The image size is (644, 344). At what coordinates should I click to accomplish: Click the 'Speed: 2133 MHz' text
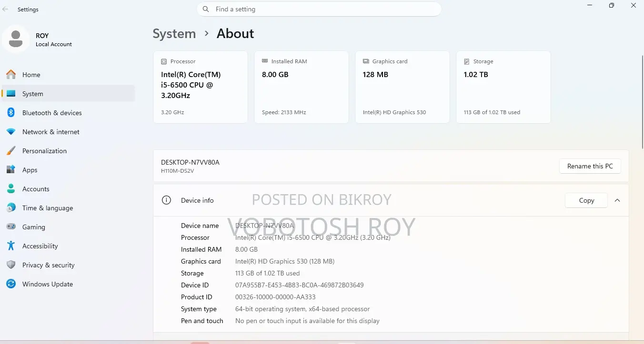pyautogui.click(x=284, y=112)
